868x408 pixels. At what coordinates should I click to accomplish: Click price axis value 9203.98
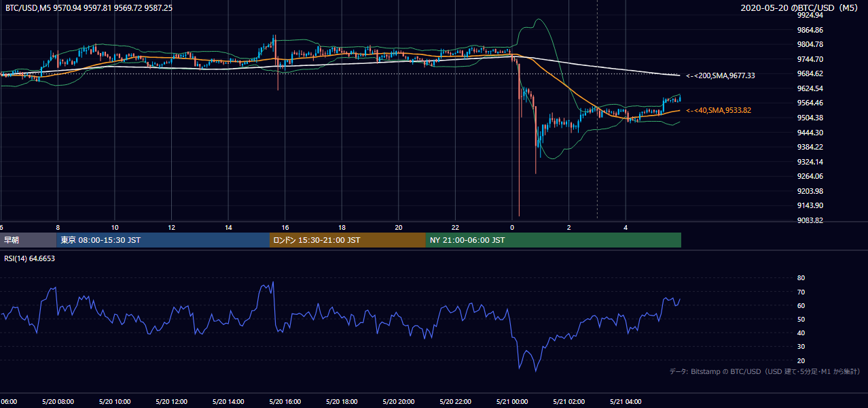click(810, 191)
